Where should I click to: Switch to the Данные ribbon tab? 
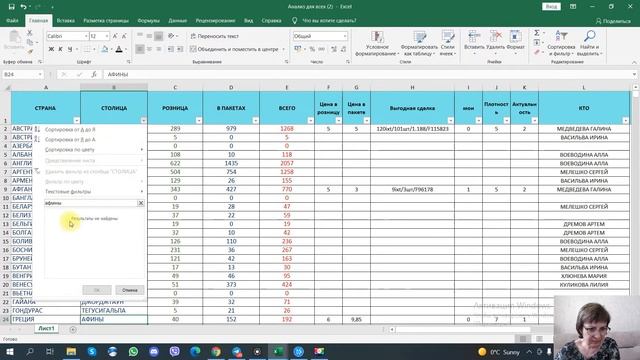(178, 20)
